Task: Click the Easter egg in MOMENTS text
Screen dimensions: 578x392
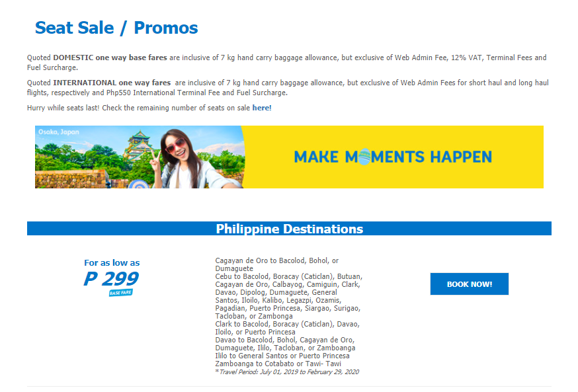Action: 364,157
